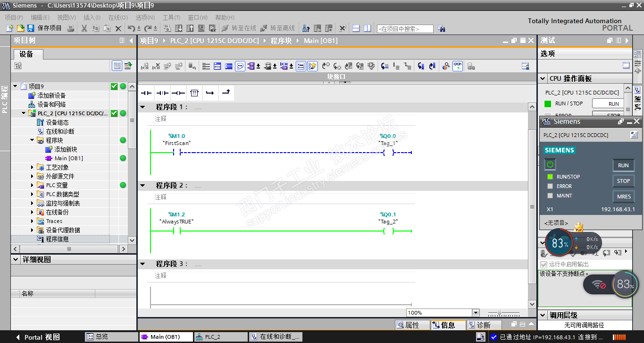Viewport: 644px width, 343px height.
Task: Open the PLC_2 tab in the editor bar
Action: pos(220,337)
